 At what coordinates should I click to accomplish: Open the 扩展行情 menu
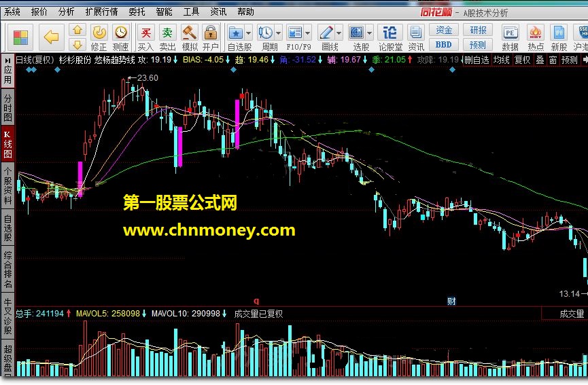point(101,12)
